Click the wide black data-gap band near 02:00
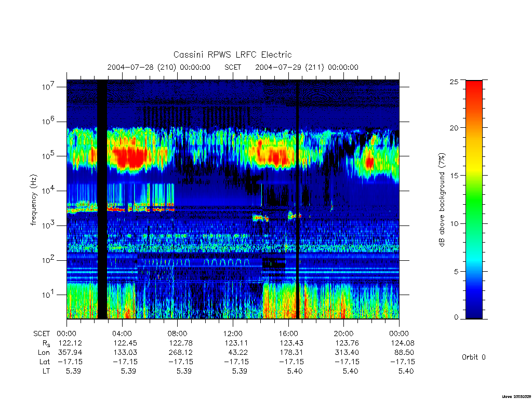532x399 pixels. pos(102,199)
